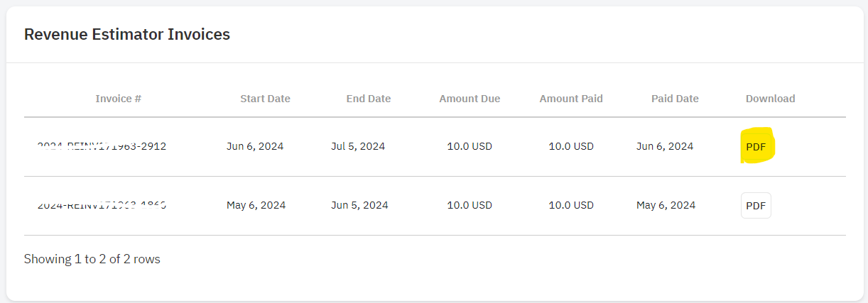Screen dimensions: 868x303
Task: Sort by Invoice # column header
Action: [x=119, y=99]
